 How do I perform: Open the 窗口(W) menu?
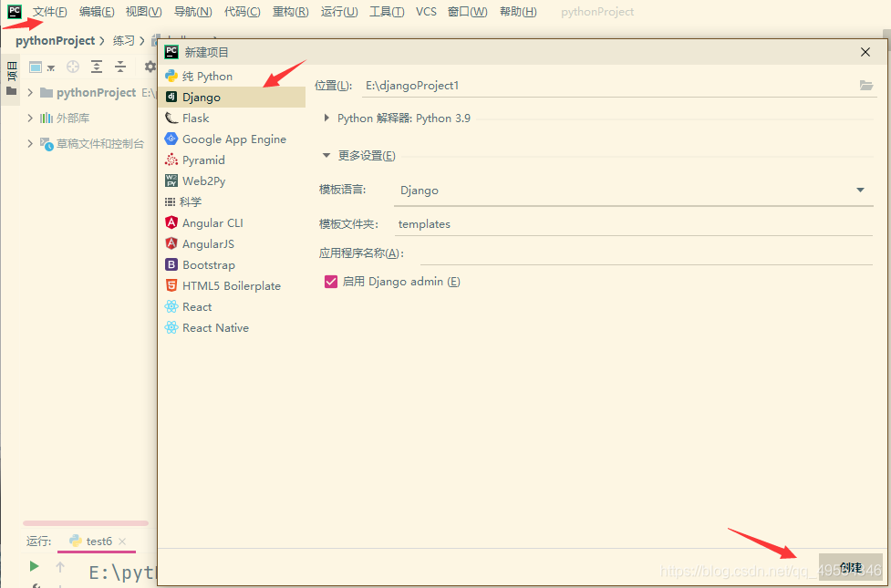click(x=468, y=11)
